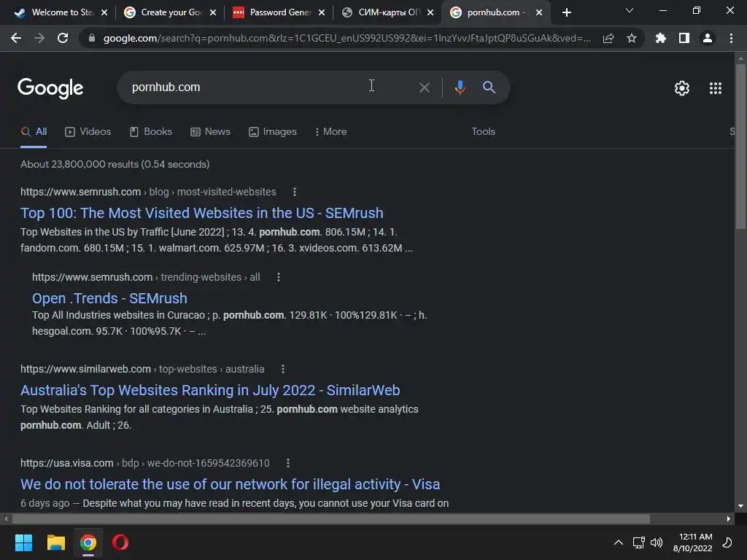
Task: Show hidden system tray icons
Action: (x=619, y=542)
